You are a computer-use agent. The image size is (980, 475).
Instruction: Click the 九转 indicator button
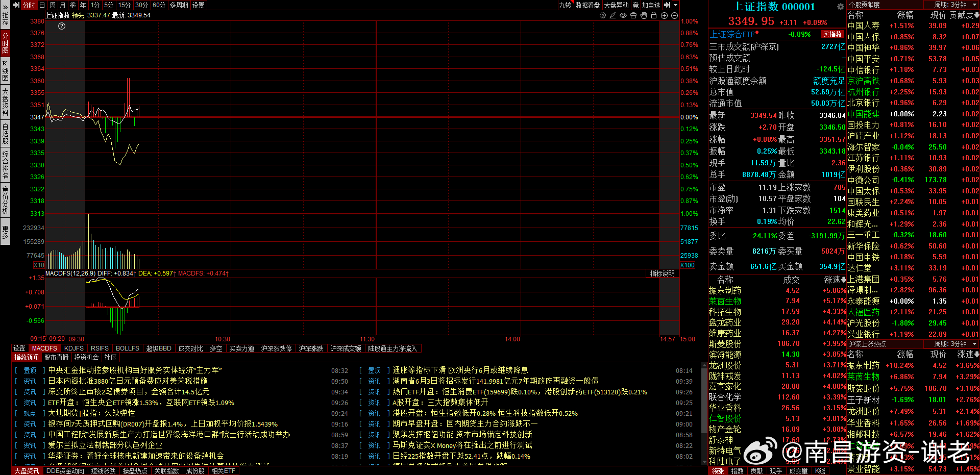(565, 5)
